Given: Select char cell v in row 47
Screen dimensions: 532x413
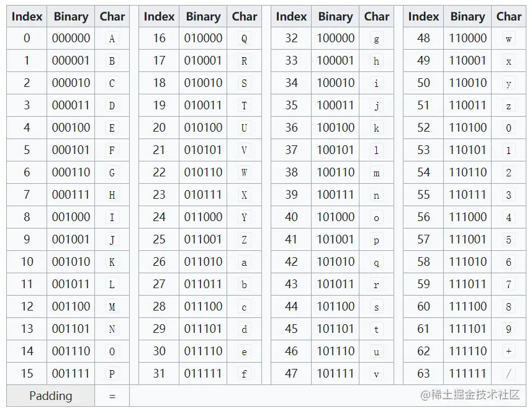Looking at the screenshot, I should [x=377, y=374].
